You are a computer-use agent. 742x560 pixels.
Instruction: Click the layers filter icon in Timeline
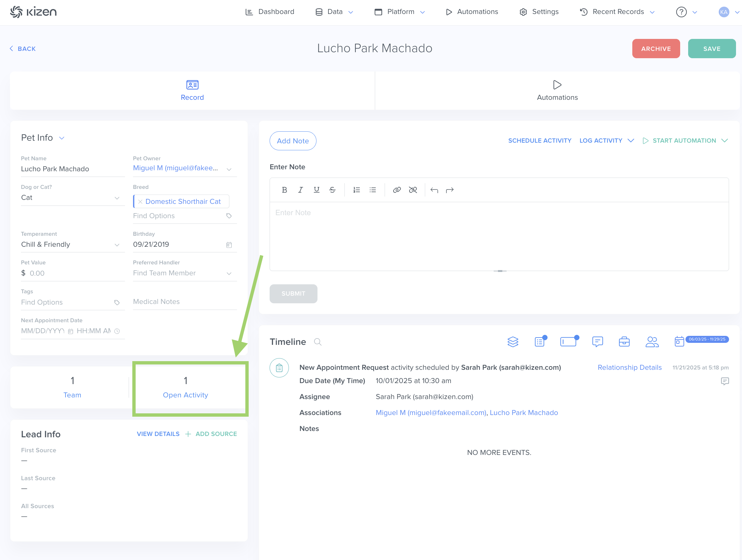(513, 342)
